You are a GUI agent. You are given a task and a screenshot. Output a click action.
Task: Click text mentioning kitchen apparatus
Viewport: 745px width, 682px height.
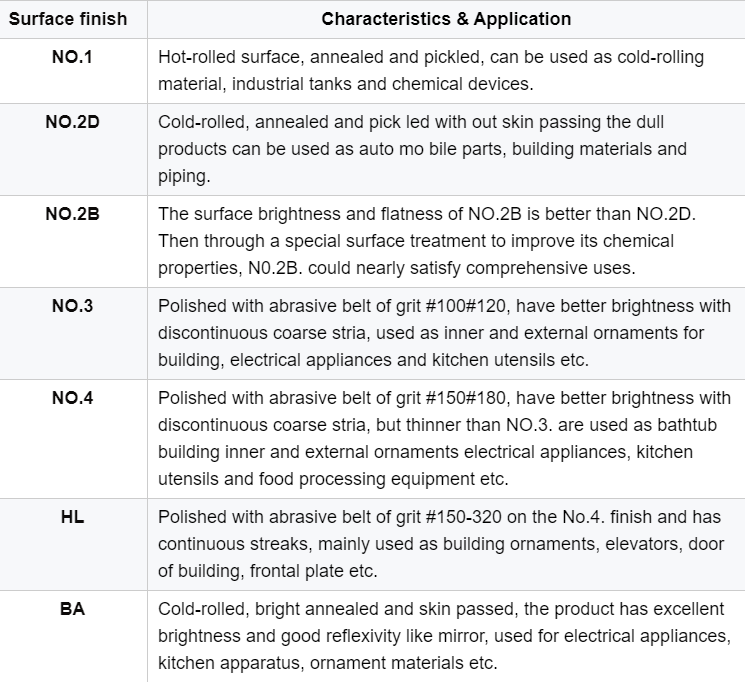(328, 663)
